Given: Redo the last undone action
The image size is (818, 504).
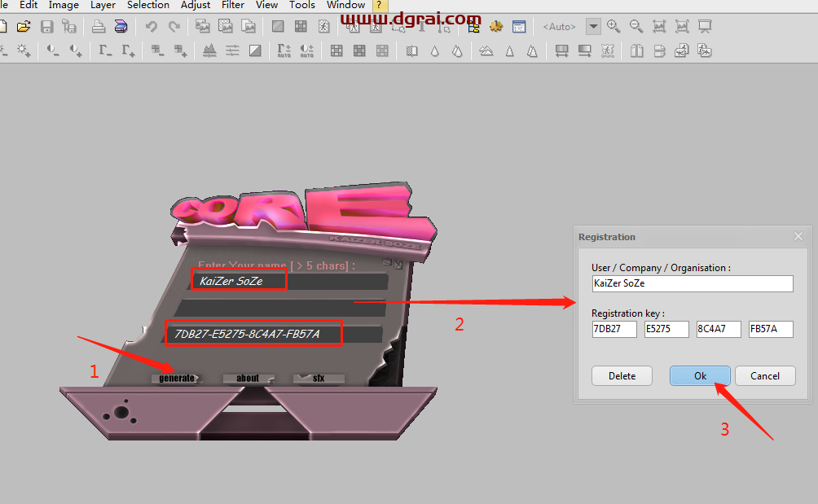Looking at the screenshot, I should point(174,26).
